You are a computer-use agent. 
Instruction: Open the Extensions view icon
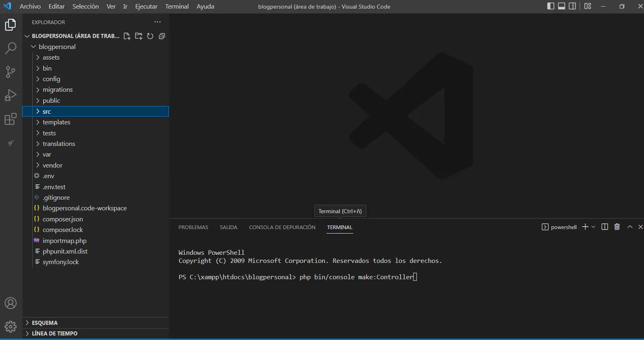tap(11, 119)
